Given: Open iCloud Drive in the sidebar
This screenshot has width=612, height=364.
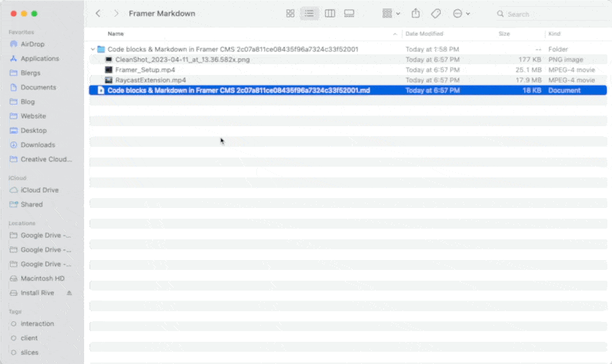Looking at the screenshot, I should (39, 190).
